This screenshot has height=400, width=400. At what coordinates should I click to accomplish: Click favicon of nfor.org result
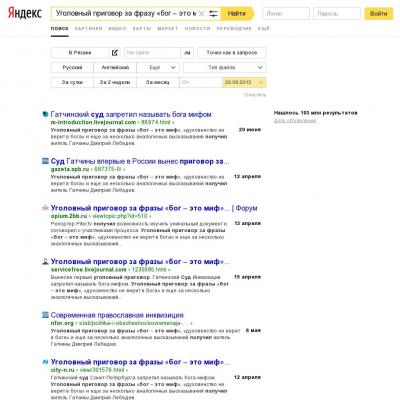[x=45, y=315]
